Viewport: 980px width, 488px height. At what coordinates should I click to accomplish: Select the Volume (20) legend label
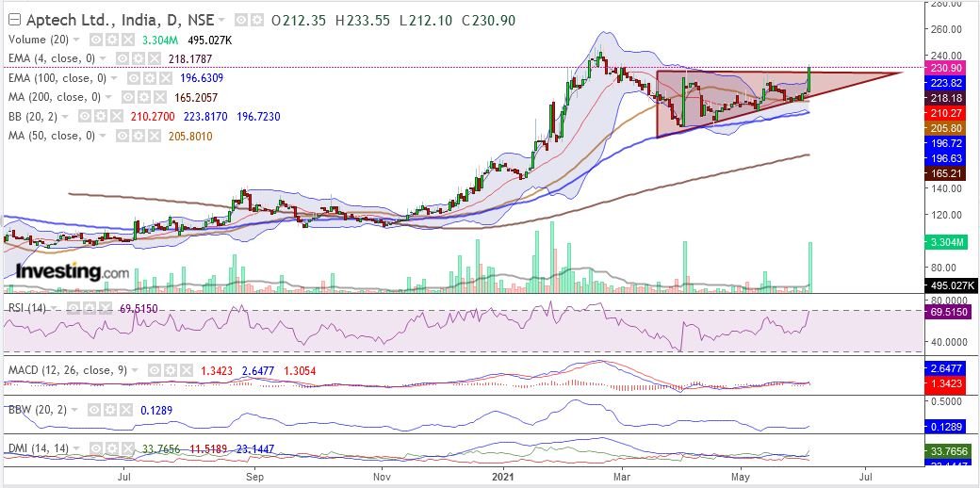coord(38,40)
